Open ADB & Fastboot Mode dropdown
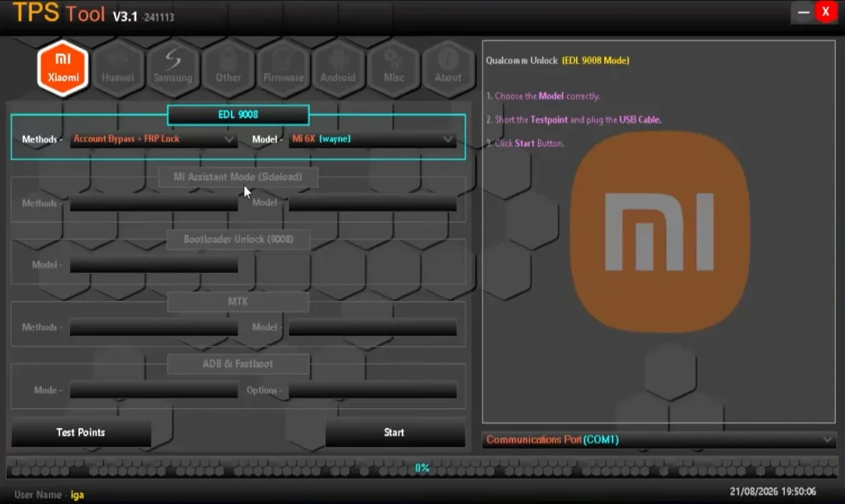Viewport: 845px width, 504px height. click(154, 390)
